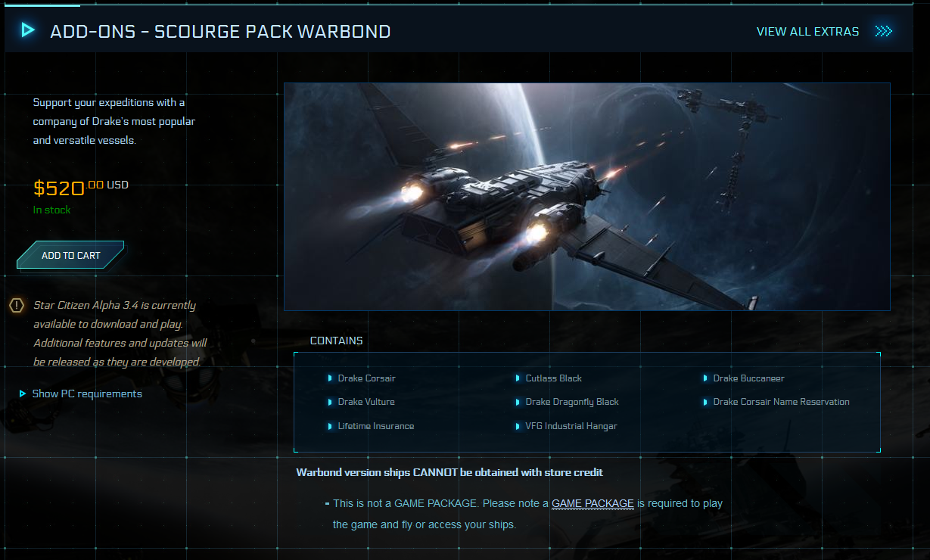Click the warning exclamation icon near Alpha 3.4
This screenshot has width=930, height=560.
pos(17,306)
